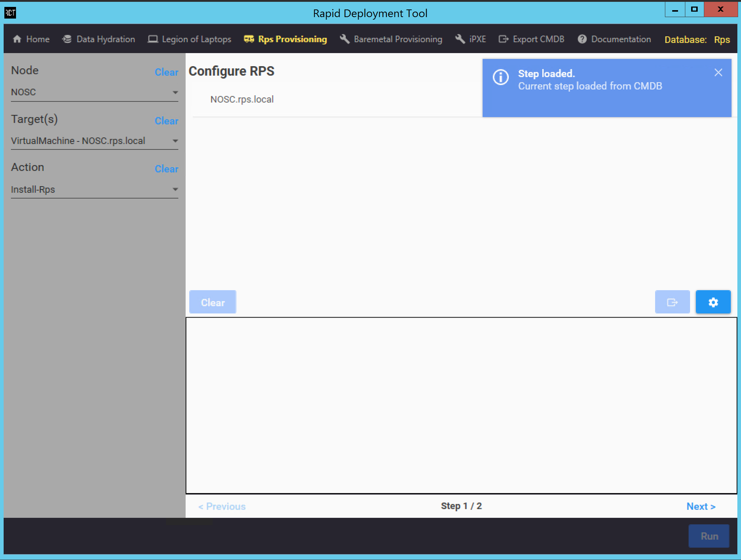Go to Baremetal Provisioning tab
Screen dimensions: 741x560
click(x=391, y=39)
